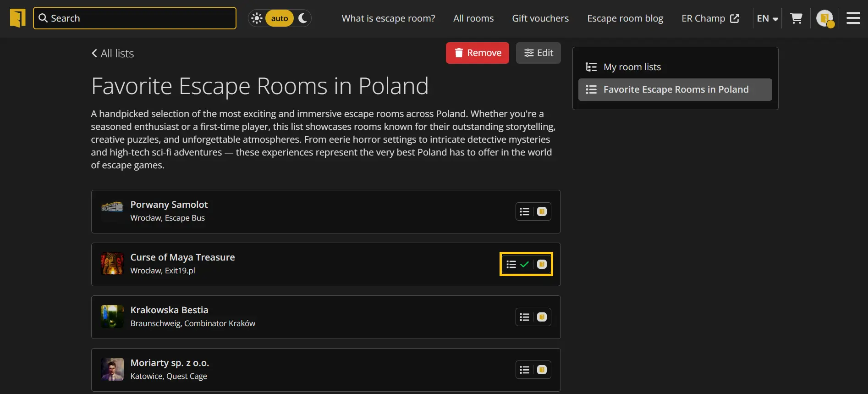The image size is (868, 394).
Task: Remove this room list
Action: [477, 53]
